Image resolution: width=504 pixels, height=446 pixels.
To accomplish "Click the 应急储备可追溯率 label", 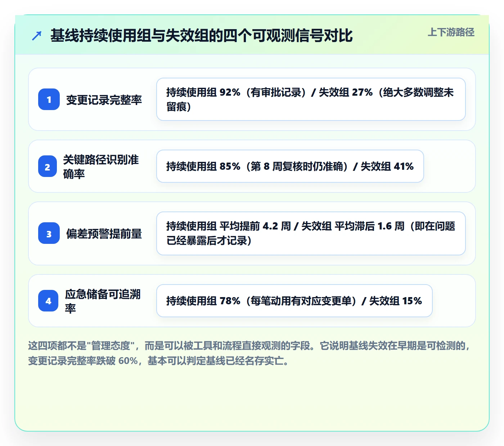I will [x=103, y=301].
